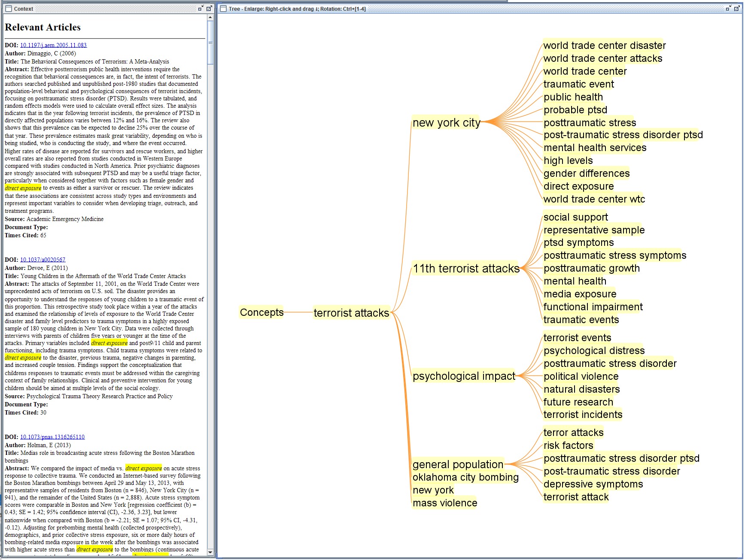Click the Context scrollbar up arrow
Image resolution: width=745 pixels, height=560 pixels.
pyautogui.click(x=210, y=18)
